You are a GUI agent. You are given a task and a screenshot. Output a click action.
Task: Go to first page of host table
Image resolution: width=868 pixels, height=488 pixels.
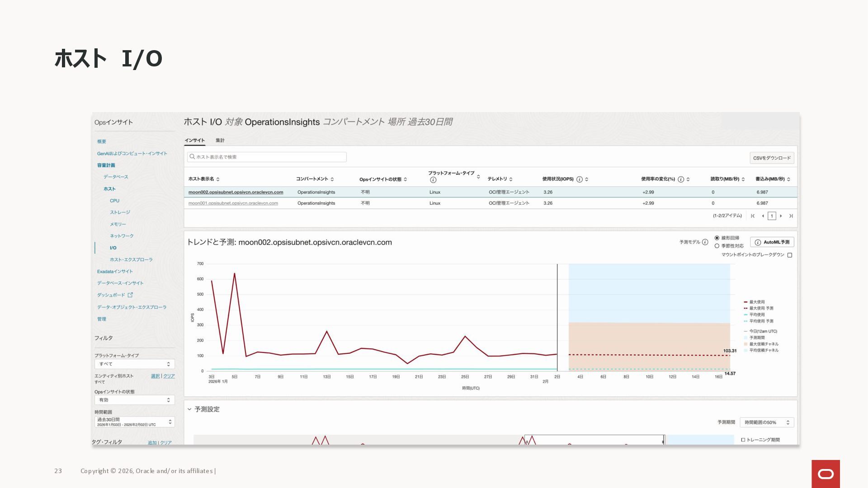(753, 216)
